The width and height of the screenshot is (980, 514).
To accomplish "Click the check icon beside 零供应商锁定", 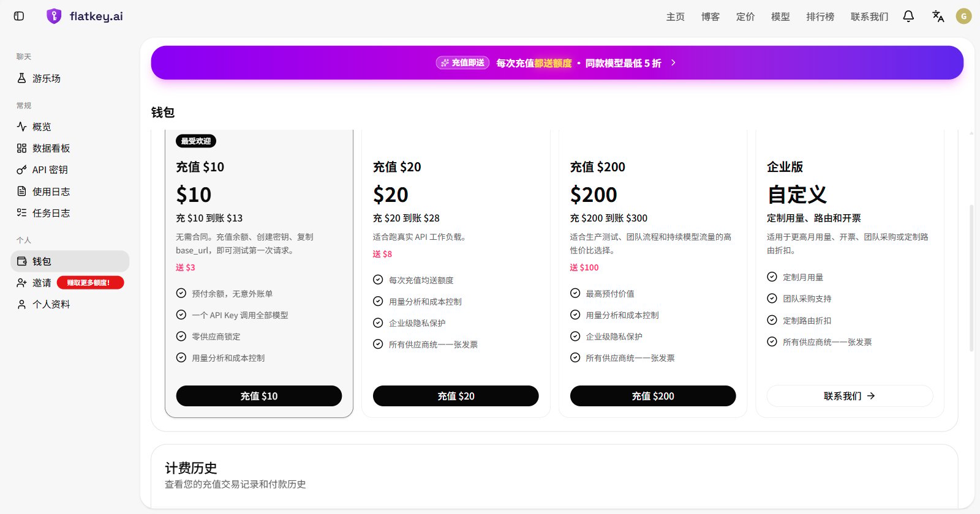I will (181, 336).
